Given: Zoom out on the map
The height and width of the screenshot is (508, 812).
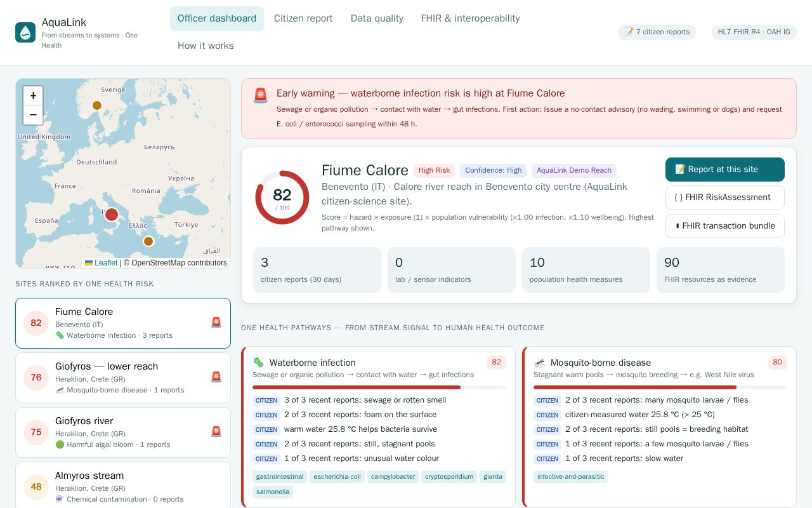Looking at the screenshot, I should [33, 115].
